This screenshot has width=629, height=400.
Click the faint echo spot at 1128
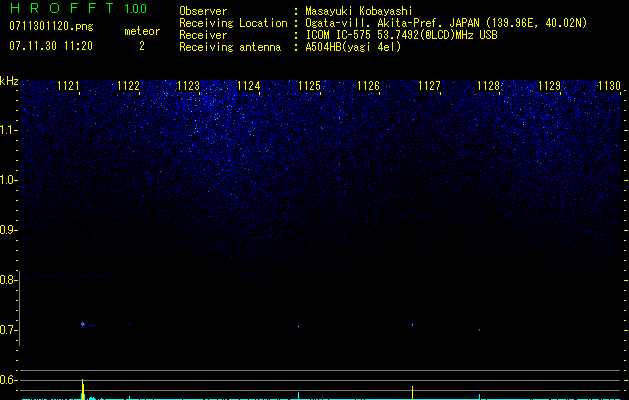pos(479,330)
